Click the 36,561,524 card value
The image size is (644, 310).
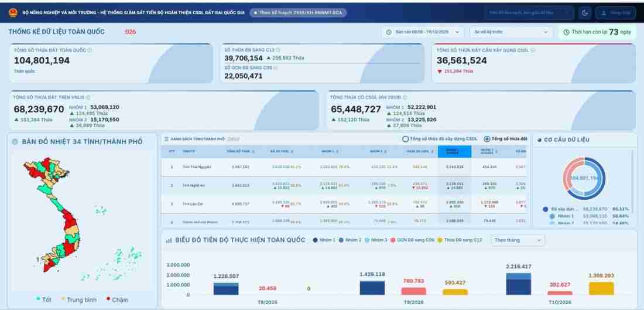462,60
